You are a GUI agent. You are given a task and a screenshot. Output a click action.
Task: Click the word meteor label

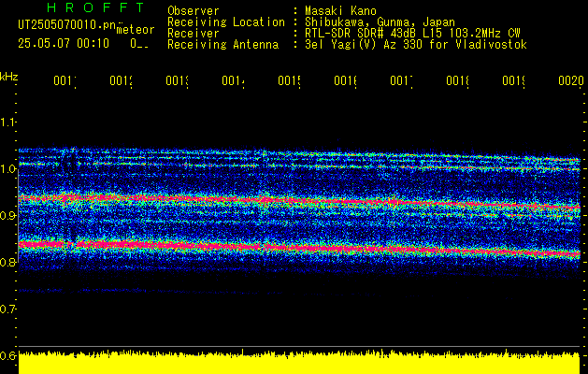pyautogui.click(x=136, y=30)
